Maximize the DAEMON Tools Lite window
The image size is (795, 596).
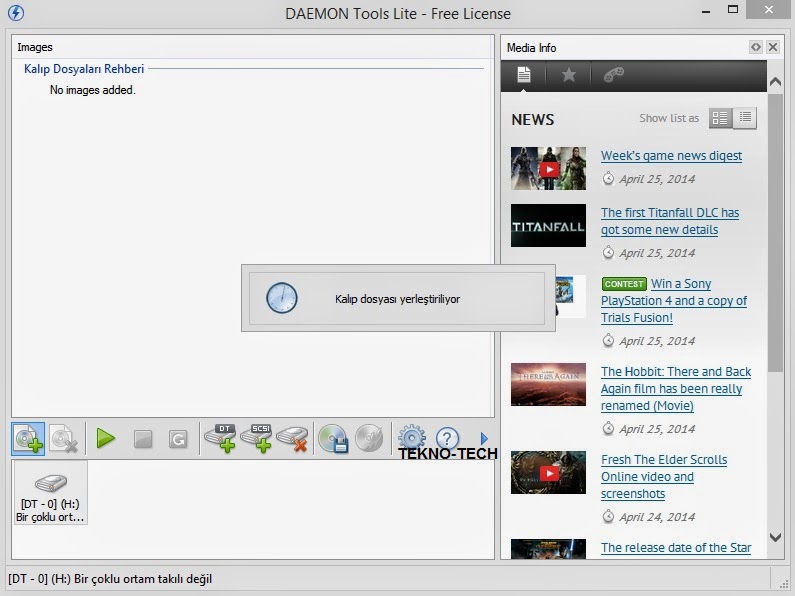733,10
